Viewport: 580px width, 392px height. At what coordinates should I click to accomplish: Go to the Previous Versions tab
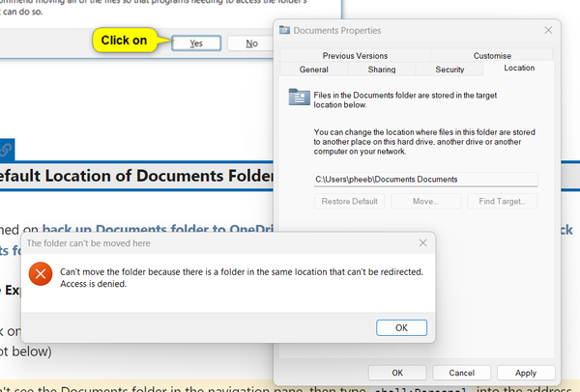click(x=355, y=56)
